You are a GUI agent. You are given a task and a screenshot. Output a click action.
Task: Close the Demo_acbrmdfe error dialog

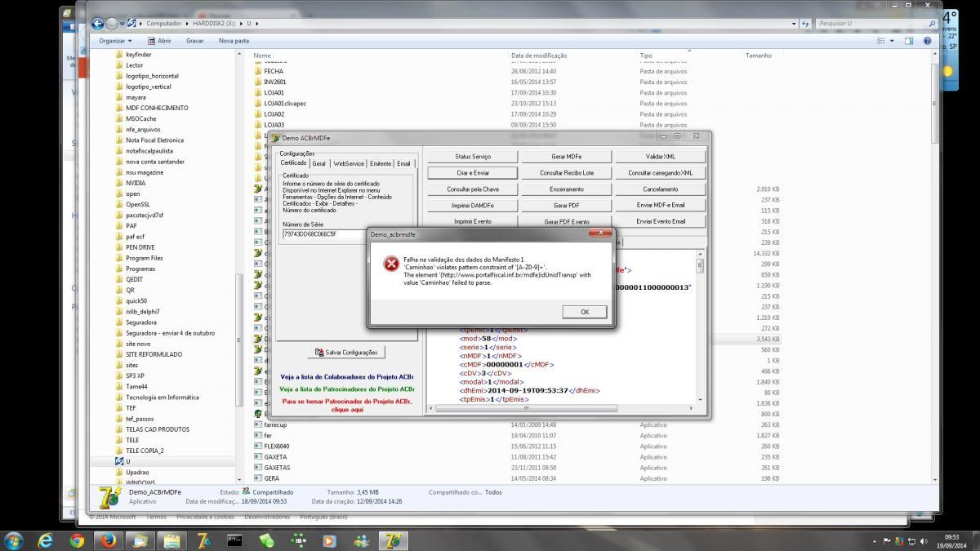[x=600, y=233]
